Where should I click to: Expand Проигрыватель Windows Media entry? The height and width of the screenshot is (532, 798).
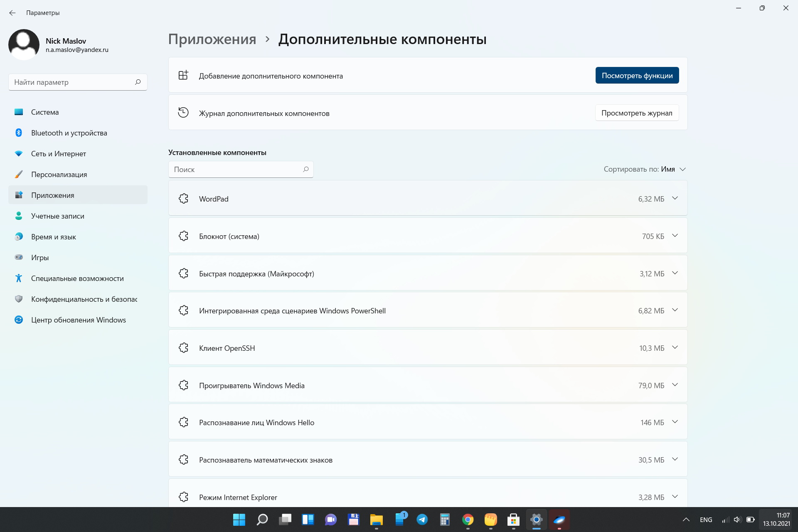(675, 385)
